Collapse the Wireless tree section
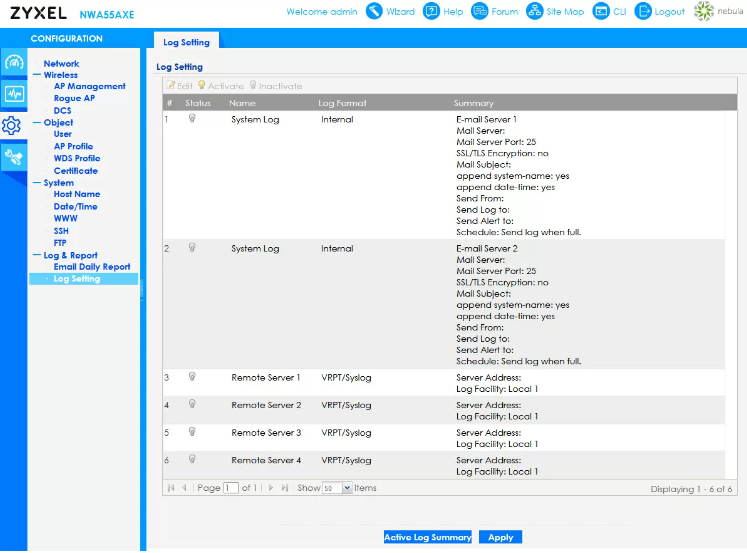 click(37, 75)
